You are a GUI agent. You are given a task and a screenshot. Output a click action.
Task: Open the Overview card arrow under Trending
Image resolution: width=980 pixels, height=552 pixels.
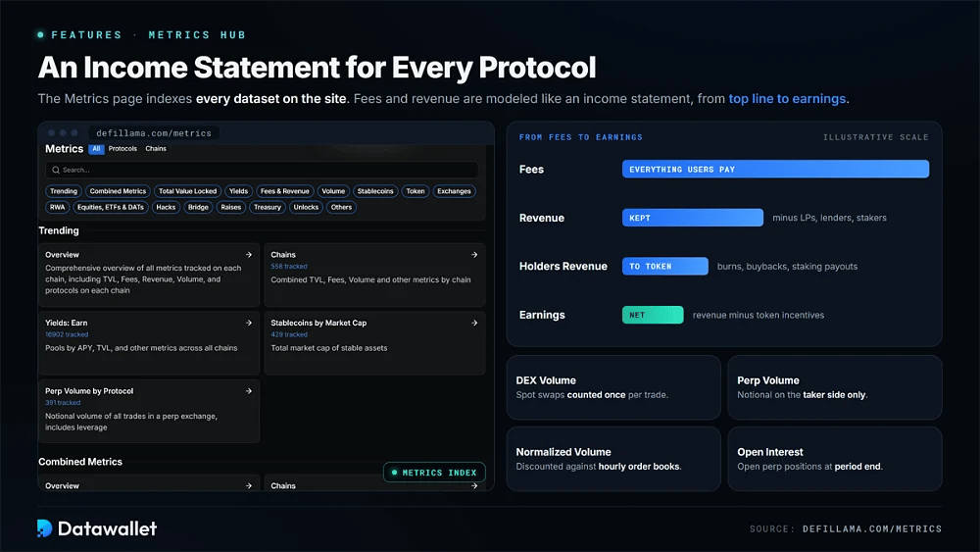coord(249,255)
